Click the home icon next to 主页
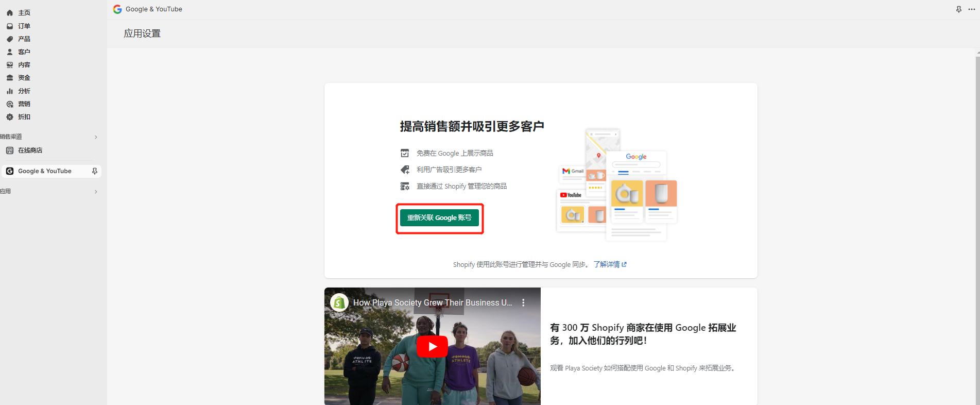The width and height of the screenshot is (980, 405). (x=10, y=13)
